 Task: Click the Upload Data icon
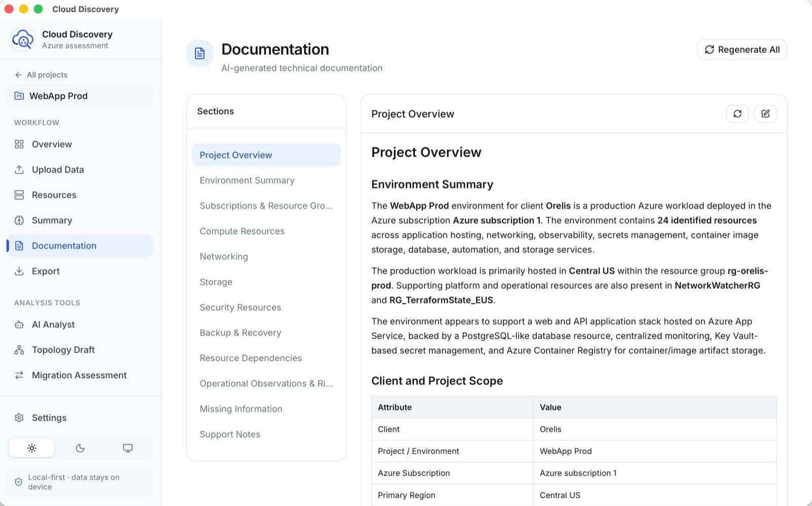[19, 169]
